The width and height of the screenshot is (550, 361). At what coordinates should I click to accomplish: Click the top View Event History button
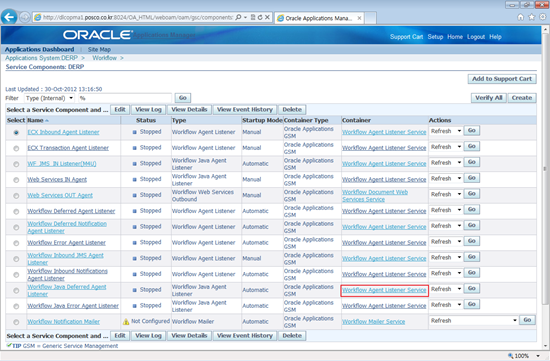coord(245,109)
